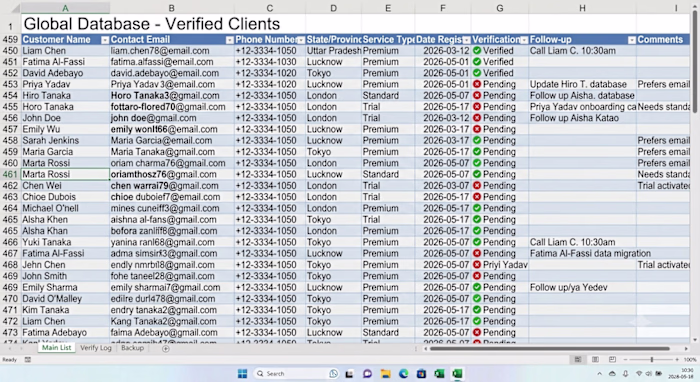Select the Follow up Aisha Katao cell

583,118
